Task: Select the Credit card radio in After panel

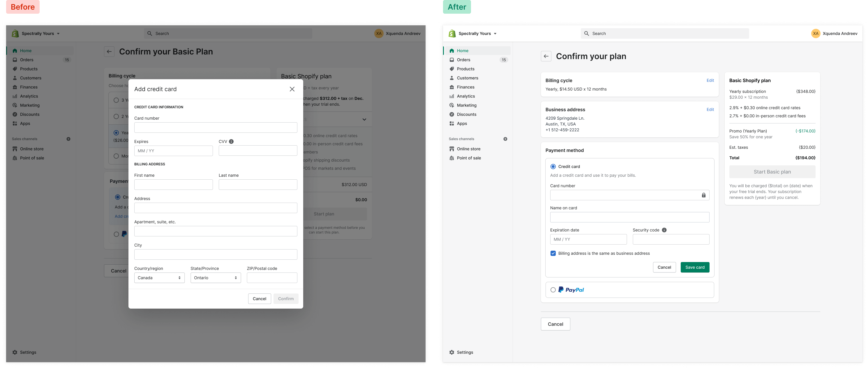Action: (553, 167)
